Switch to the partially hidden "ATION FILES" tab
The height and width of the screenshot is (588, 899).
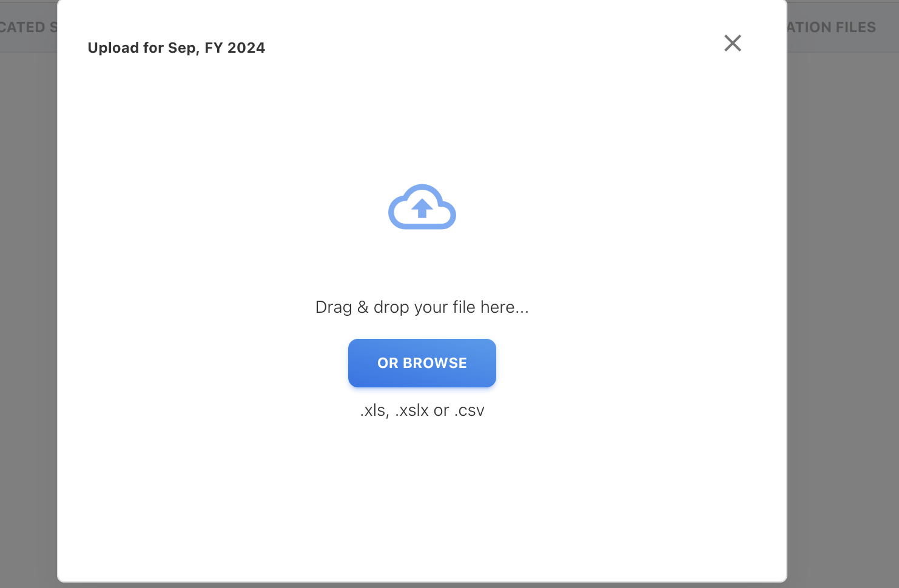[x=831, y=27]
